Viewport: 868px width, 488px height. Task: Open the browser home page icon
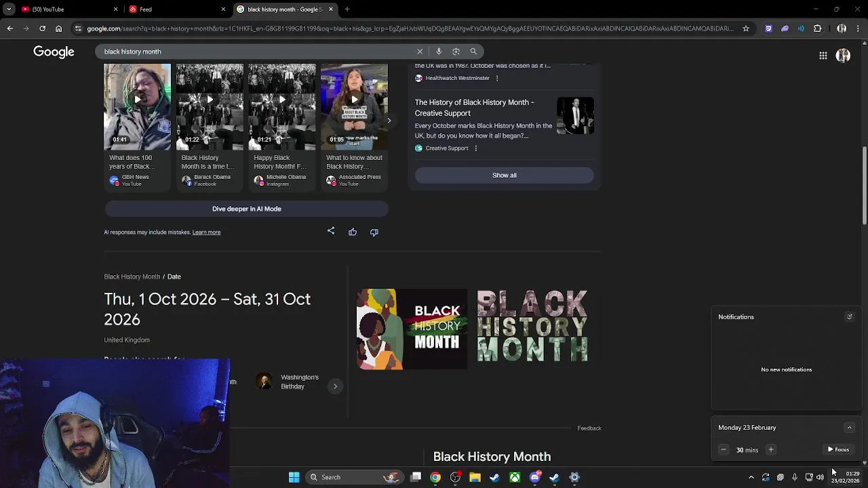58,28
